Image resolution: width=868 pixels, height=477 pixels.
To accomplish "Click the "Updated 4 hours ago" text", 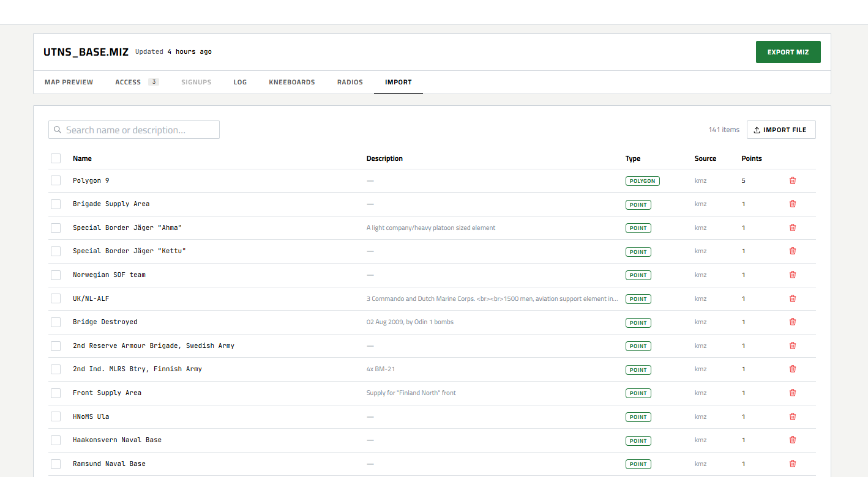I will 173,52.
